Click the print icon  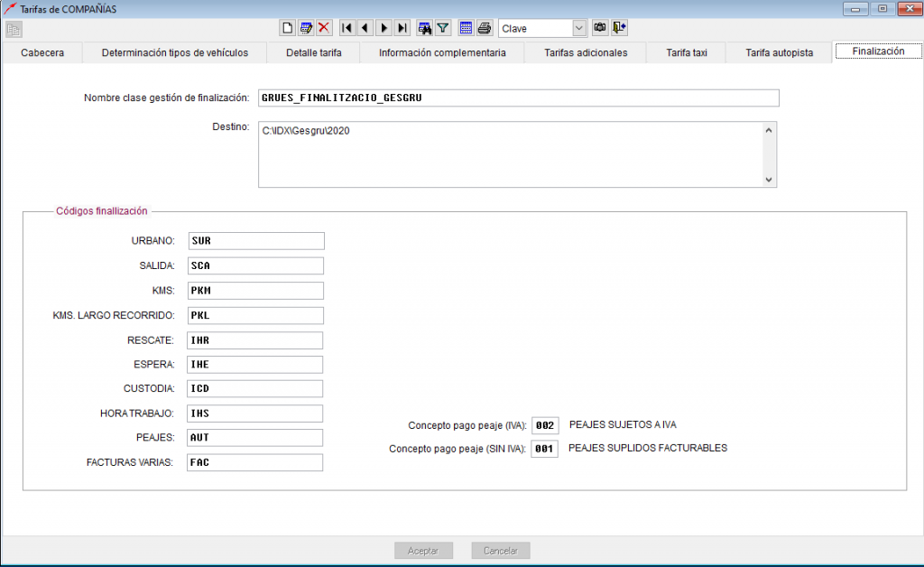click(x=485, y=28)
